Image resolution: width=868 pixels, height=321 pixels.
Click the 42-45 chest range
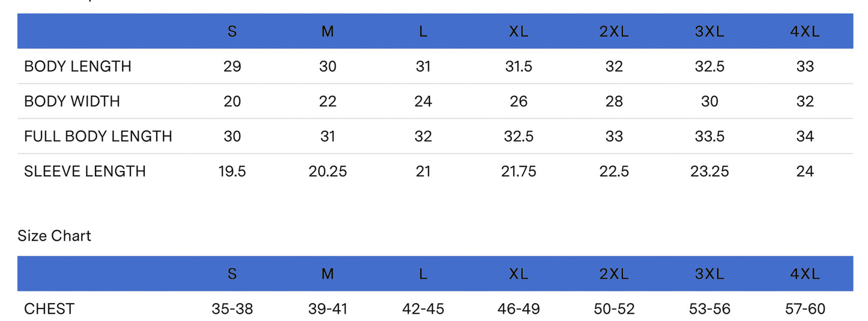pos(423,309)
